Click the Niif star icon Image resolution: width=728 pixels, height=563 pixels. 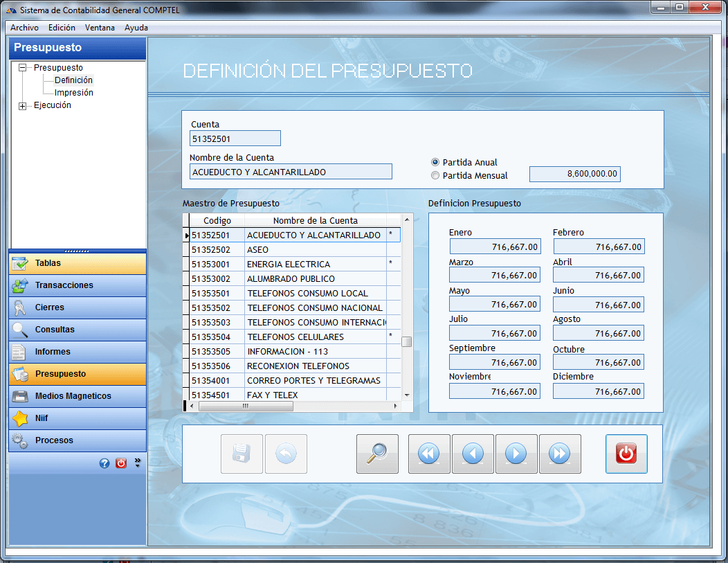click(20, 418)
